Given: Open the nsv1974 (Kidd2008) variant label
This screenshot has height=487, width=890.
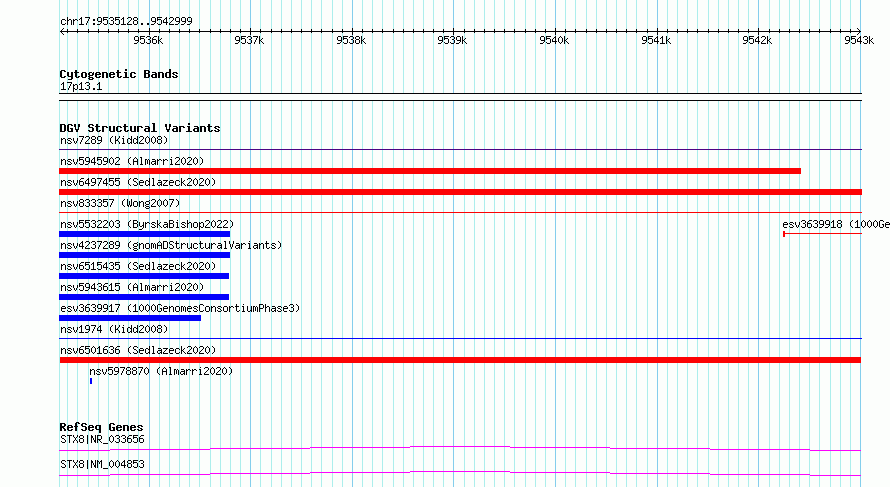Looking at the screenshot, I should pos(114,329).
